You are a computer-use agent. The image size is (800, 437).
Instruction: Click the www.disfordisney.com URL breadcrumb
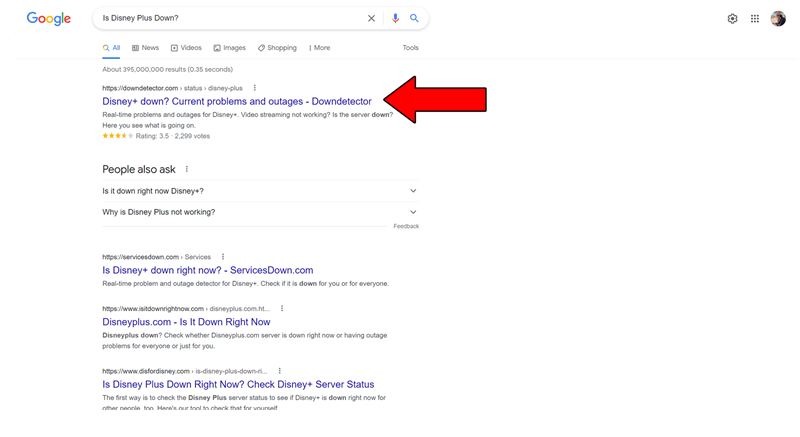(x=185, y=371)
